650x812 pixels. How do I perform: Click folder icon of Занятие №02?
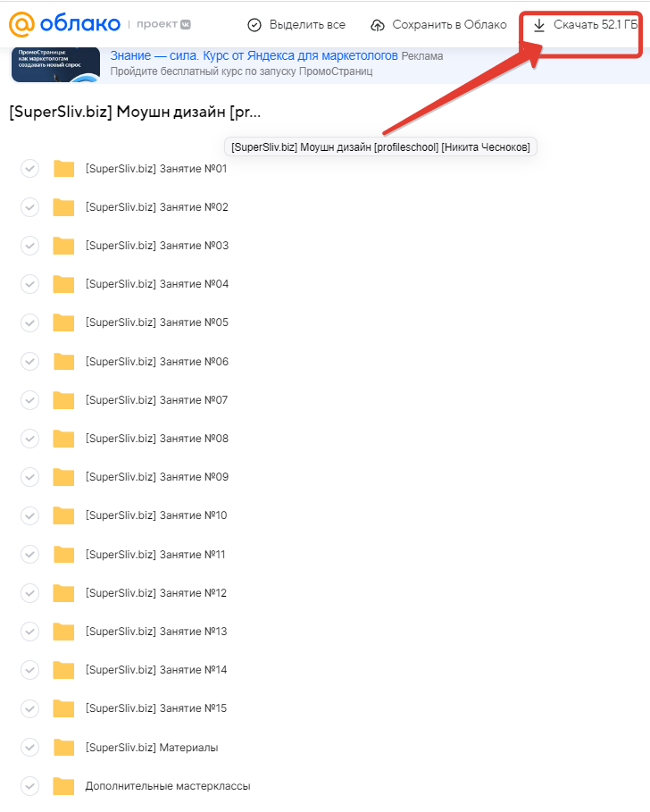(x=63, y=207)
